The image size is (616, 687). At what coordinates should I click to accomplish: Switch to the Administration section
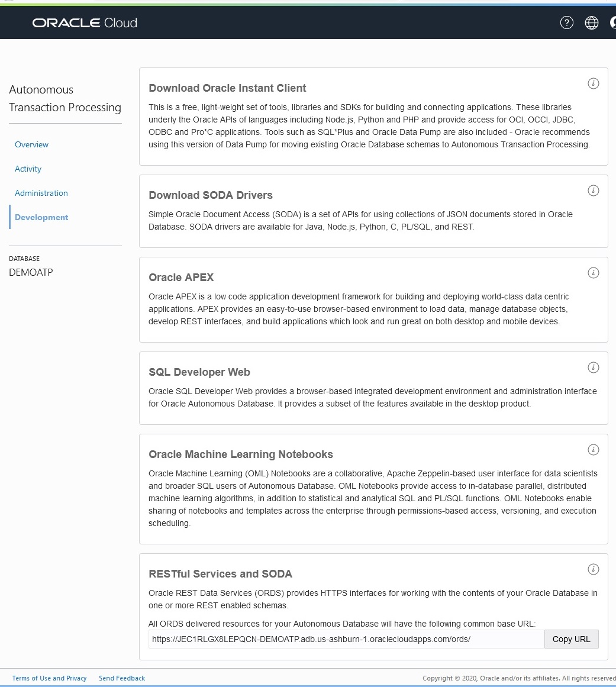[x=41, y=193]
